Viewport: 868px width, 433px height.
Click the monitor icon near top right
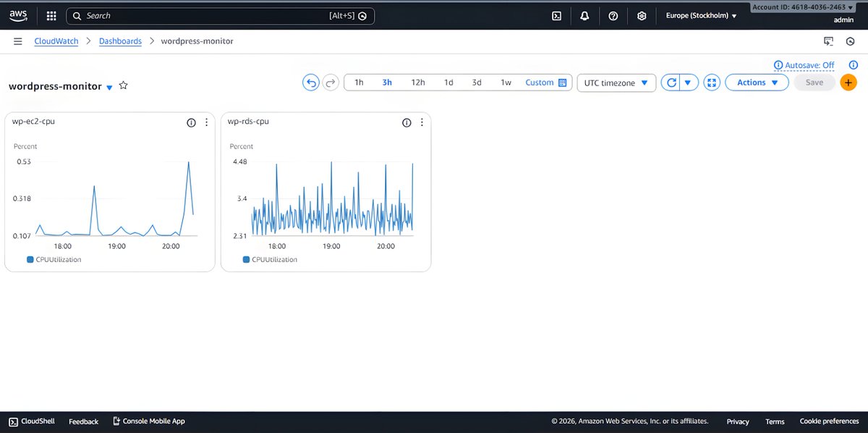829,41
